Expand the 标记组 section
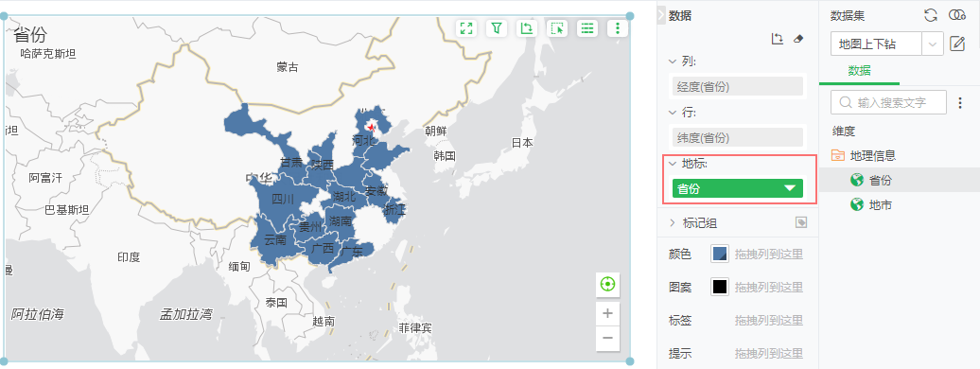This screenshot has height=369, width=980. (673, 222)
